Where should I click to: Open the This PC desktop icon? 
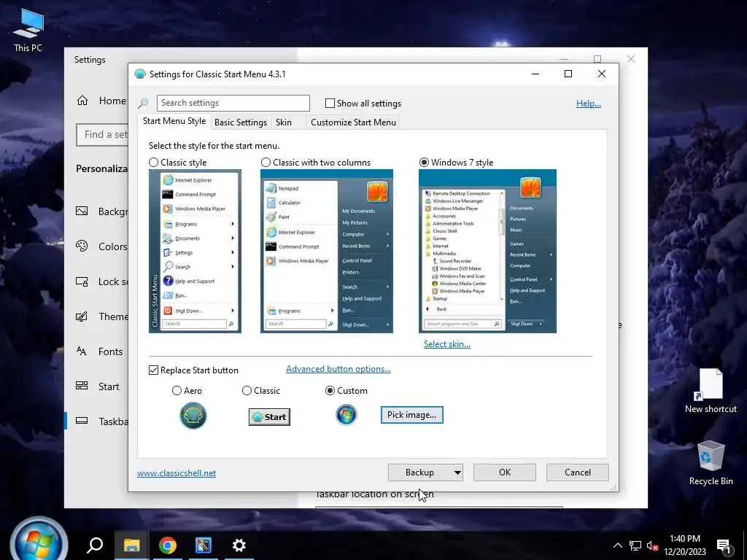[28, 31]
